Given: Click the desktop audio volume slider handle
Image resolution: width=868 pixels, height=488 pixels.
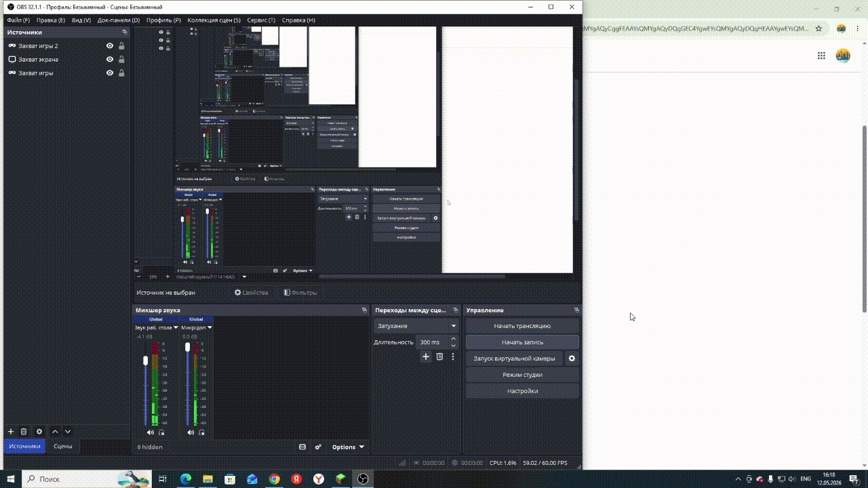Looking at the screenshot, I should [145, 361].
